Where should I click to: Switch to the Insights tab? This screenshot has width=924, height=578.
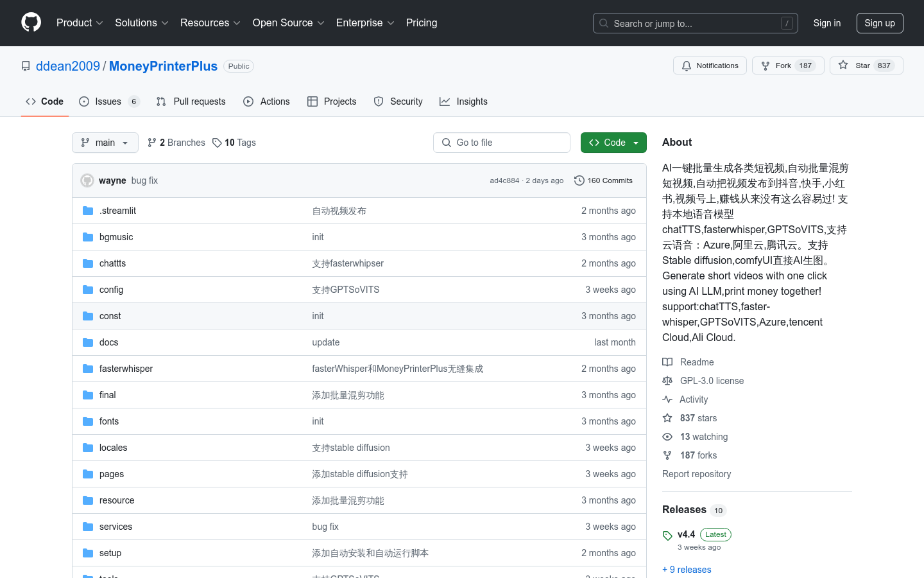point(463,101)
